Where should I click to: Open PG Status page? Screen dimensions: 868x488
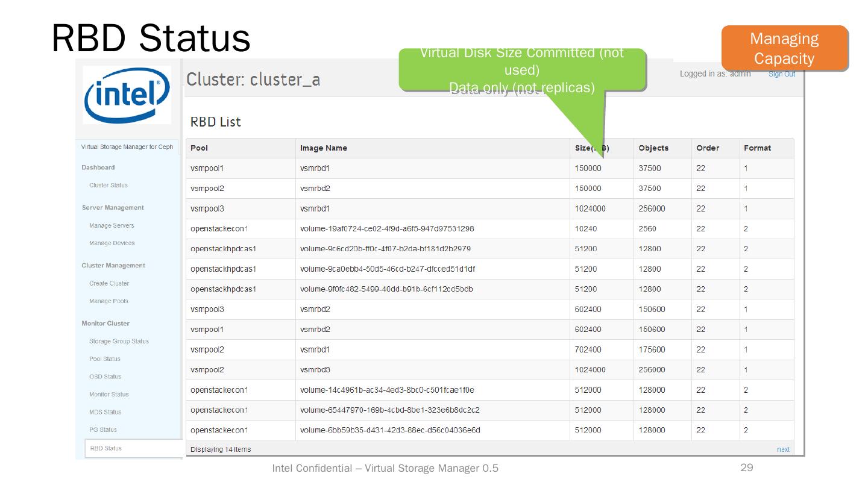pyautogui.click(x=103, y=430)
